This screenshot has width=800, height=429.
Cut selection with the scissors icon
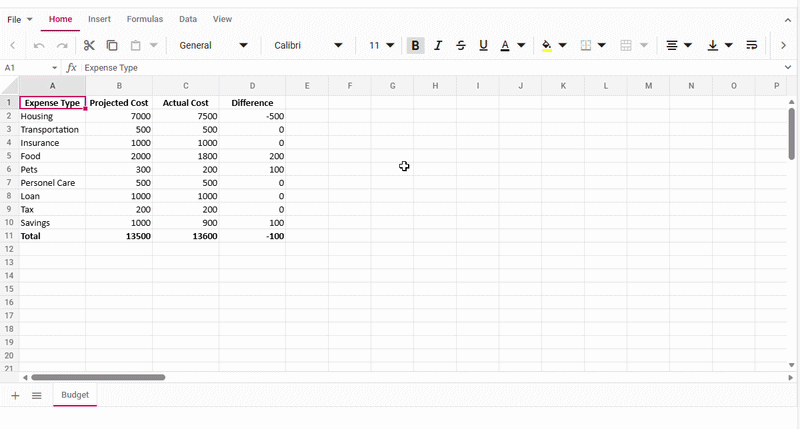[x=89, y=45]
